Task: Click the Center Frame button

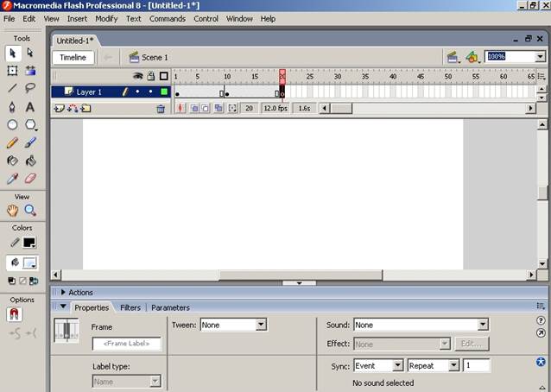Action: 180,108
